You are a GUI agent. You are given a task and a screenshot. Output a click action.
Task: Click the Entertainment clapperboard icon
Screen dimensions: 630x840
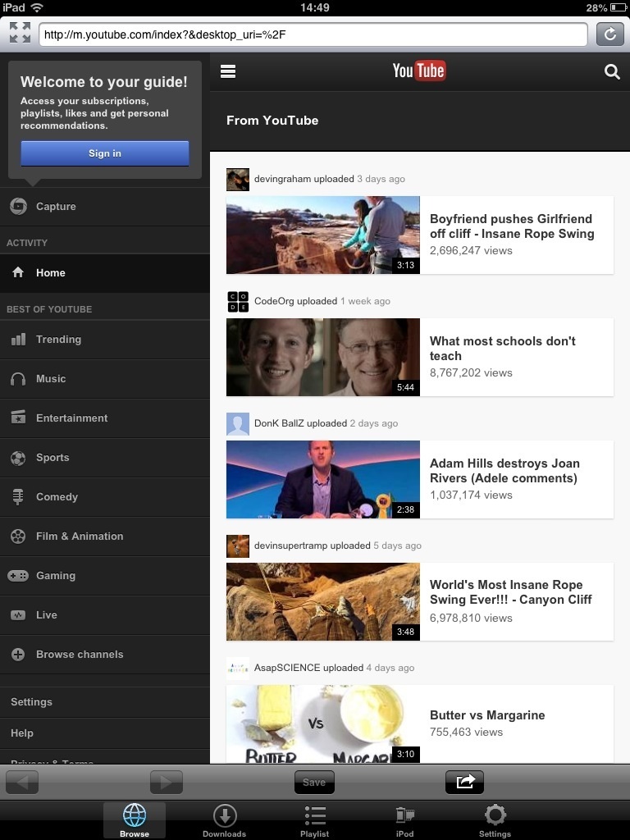(18, 418)
